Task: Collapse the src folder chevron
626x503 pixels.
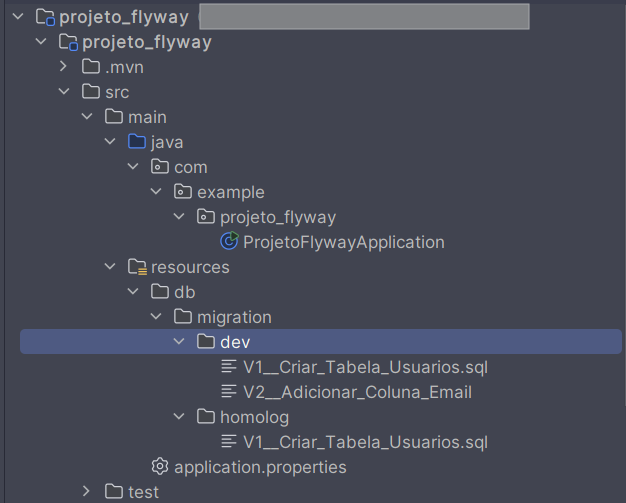Action: (64, 91)
